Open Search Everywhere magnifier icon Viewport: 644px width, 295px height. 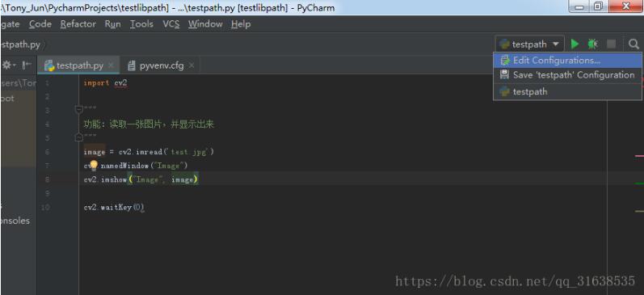pos(633,44)
